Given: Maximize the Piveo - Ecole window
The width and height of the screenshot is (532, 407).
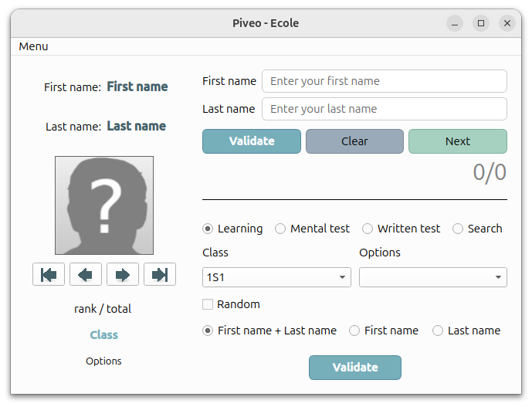Looking at the screenshot, I should click(481, 23).
